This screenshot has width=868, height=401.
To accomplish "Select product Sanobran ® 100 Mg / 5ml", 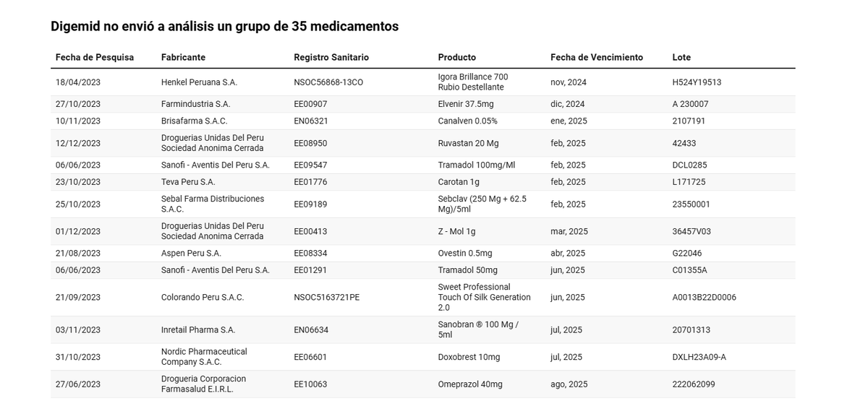I will point(479,329).
